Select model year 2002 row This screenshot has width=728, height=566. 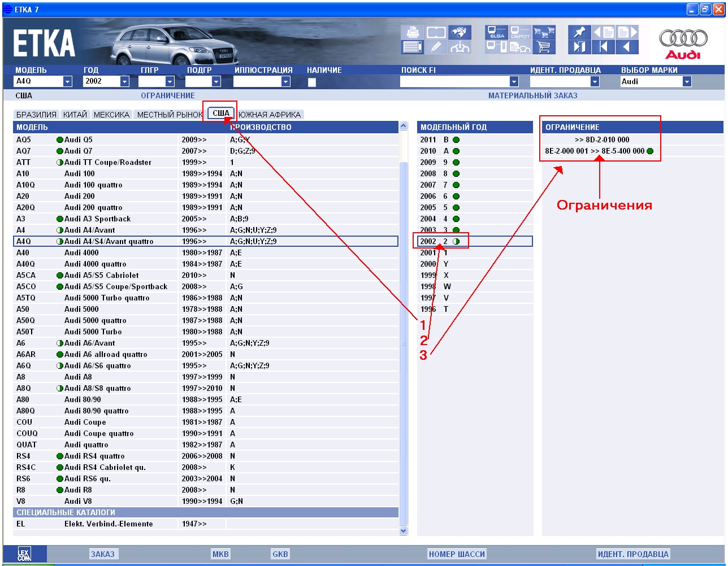pos(475,241)
